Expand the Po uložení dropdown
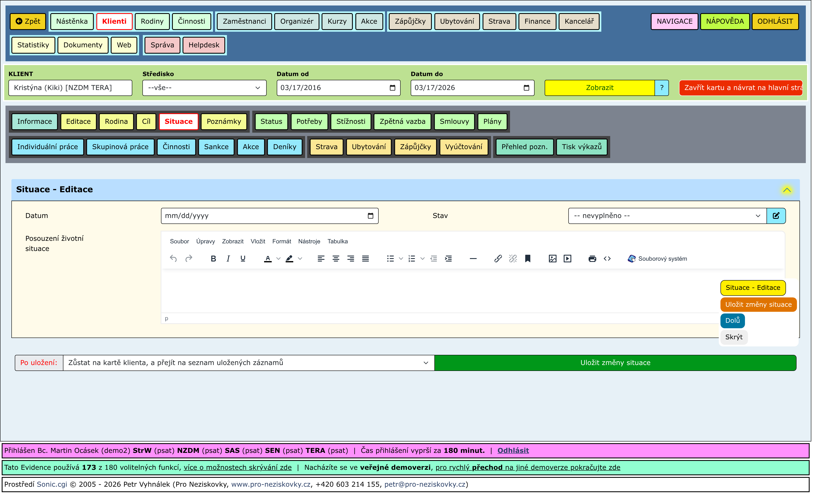The width and height of the screenshot is (813, 504). [x=248, y=363]
